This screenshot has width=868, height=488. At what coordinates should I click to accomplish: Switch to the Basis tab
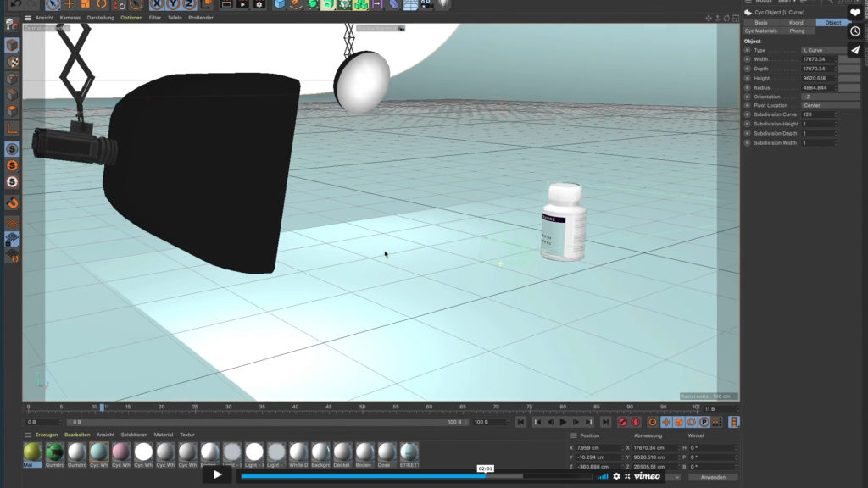click(x=761, y=23)
